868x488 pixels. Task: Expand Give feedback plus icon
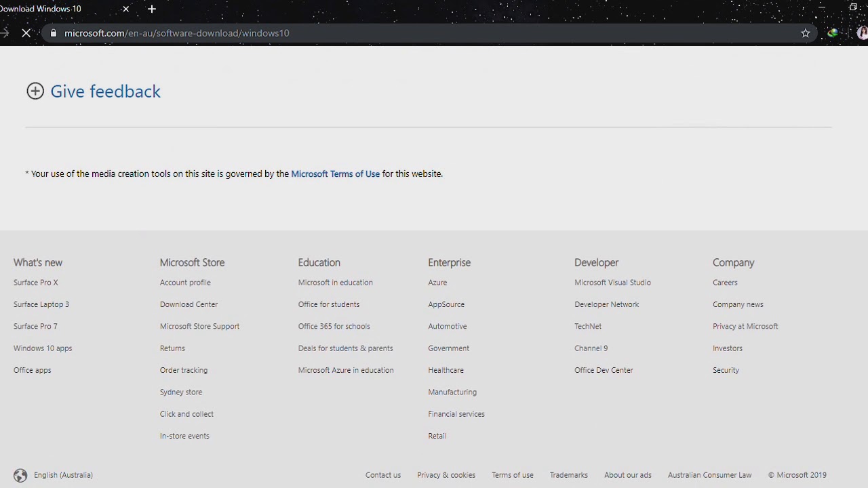coord(35,91)
